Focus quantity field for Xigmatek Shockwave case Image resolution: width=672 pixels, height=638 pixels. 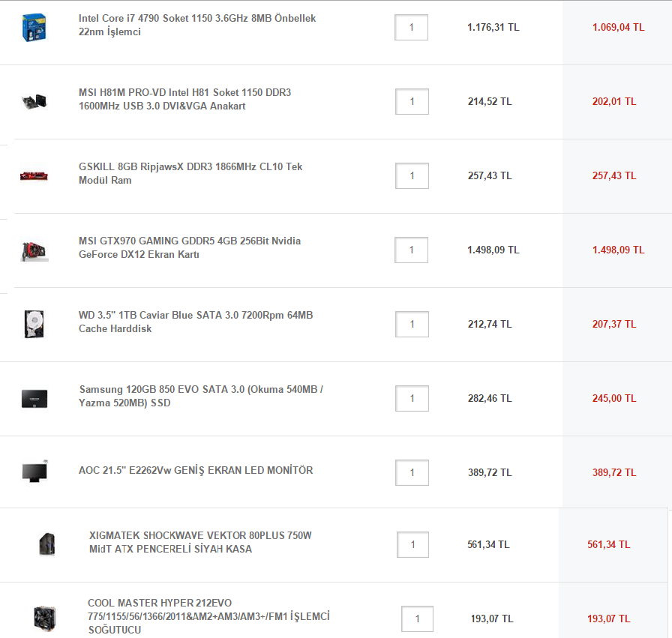point(412,544)
